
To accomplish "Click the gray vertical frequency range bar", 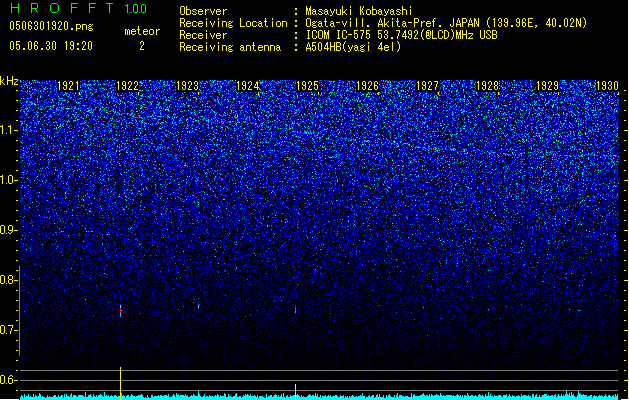I will (x=19, y=311).
